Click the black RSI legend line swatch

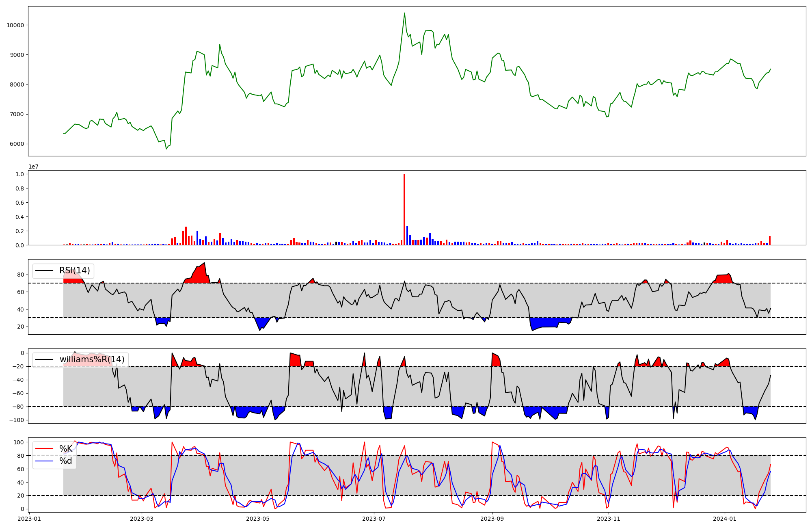click(x=45, y=270)
